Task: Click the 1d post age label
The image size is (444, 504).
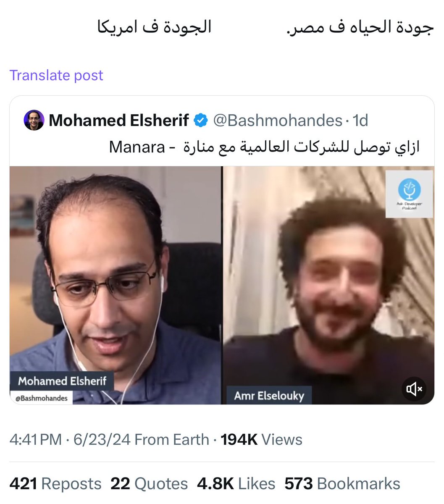Action: (360, 121)
